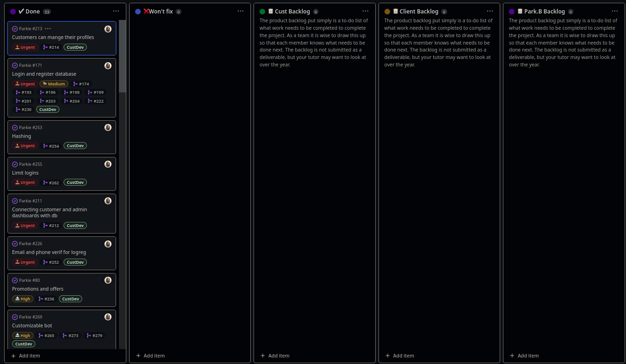Expand hidden labels via ellipsis on Parkie #213

pyautogui.click(x=48, y=28)
